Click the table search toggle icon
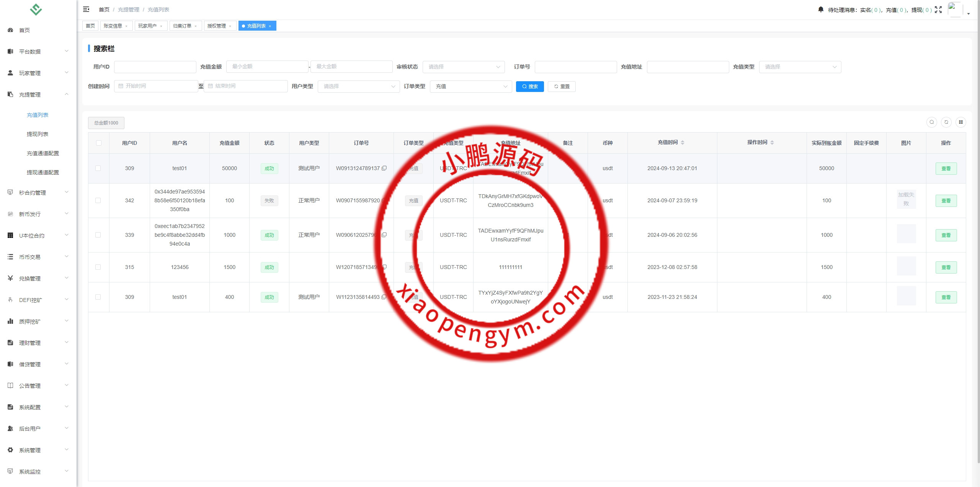 coord(931,122)
